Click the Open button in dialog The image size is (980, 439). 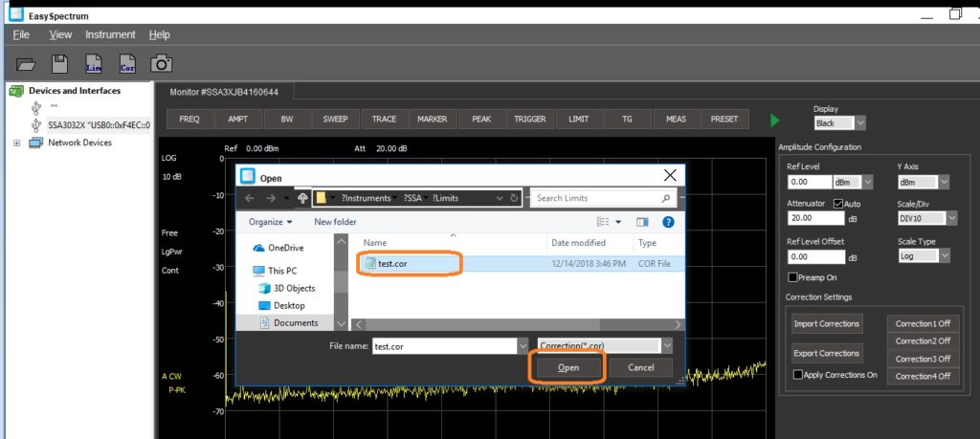pos(568,367)
